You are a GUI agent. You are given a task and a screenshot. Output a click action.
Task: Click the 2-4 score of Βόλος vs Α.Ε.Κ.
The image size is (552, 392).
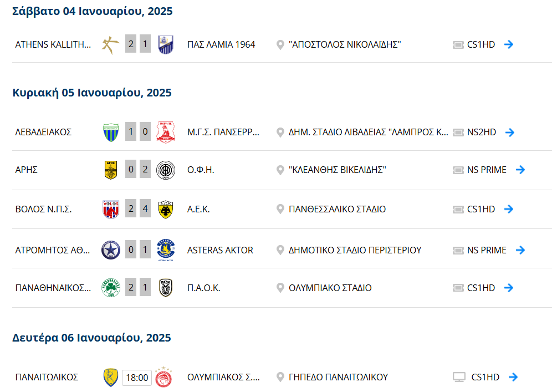click(x=138, y=209)
